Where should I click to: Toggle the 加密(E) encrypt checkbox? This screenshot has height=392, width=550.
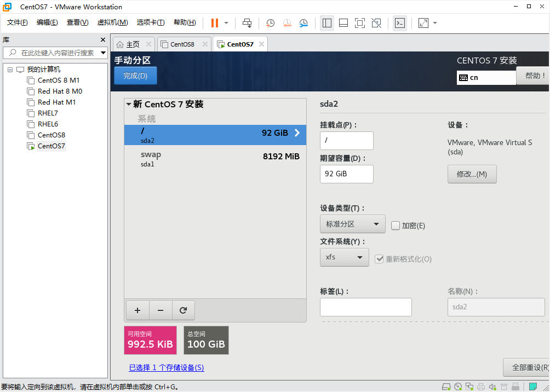396,226
